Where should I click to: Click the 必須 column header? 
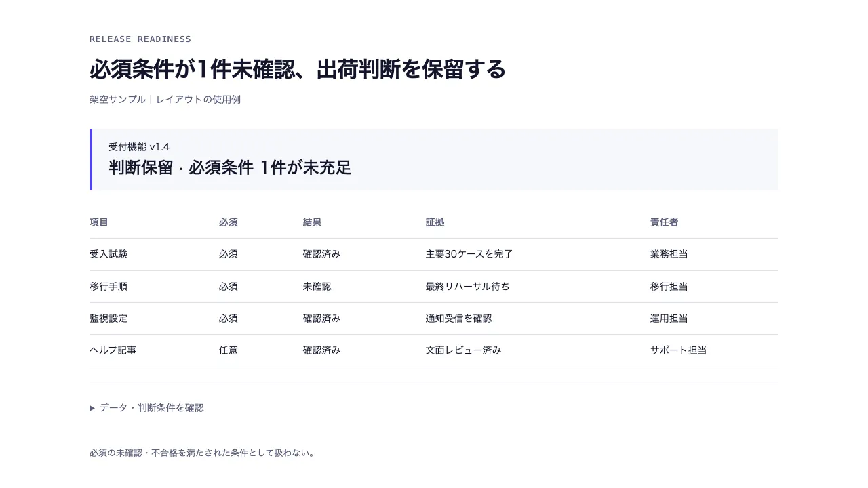229,222
